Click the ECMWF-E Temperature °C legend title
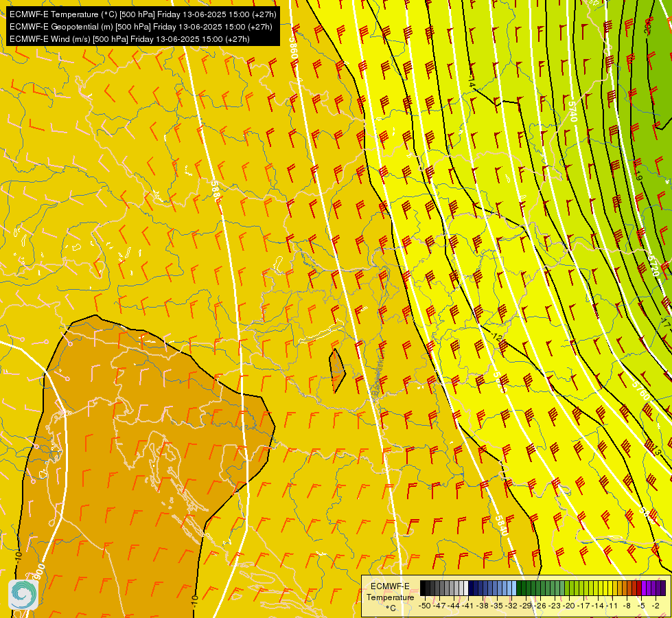 (x=390, y=597)
